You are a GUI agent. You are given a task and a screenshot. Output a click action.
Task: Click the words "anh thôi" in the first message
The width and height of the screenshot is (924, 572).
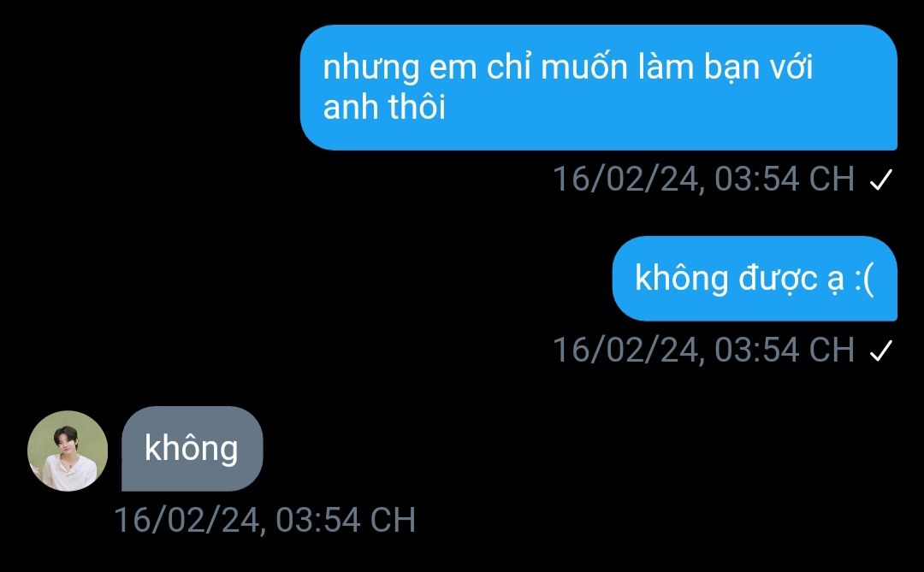[384, 107]
